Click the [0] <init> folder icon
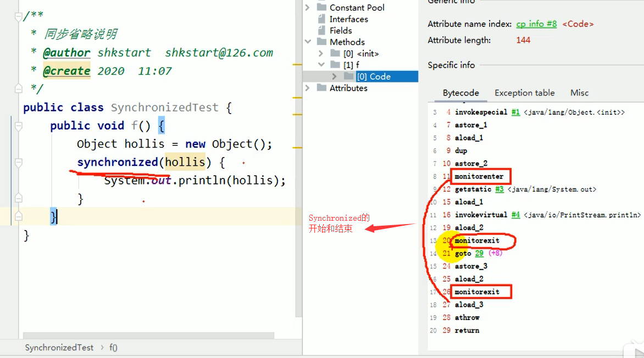The width and height of the screenshot is (644, 358). coord(336,53)
